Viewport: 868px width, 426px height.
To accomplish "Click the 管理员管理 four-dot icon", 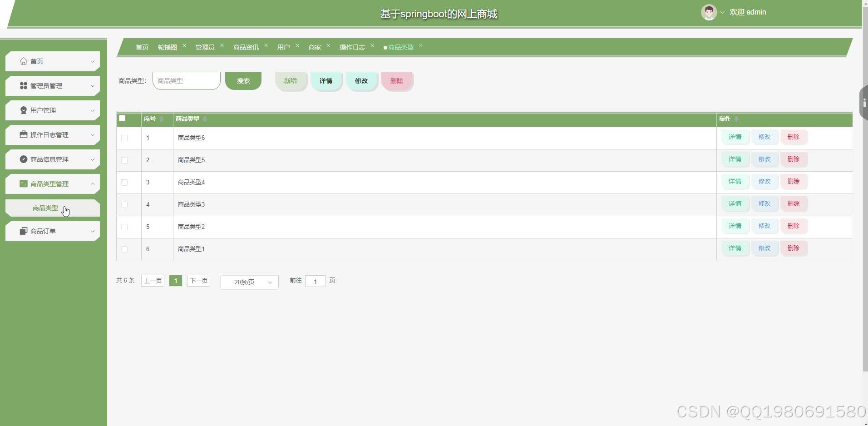I will pos(24,86).
